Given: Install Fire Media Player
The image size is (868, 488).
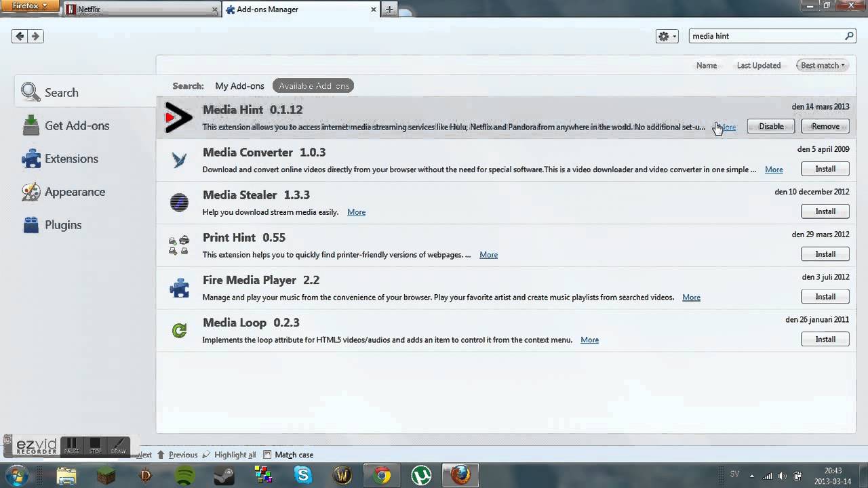Looking at the screenshot, I should click(825, 297).
